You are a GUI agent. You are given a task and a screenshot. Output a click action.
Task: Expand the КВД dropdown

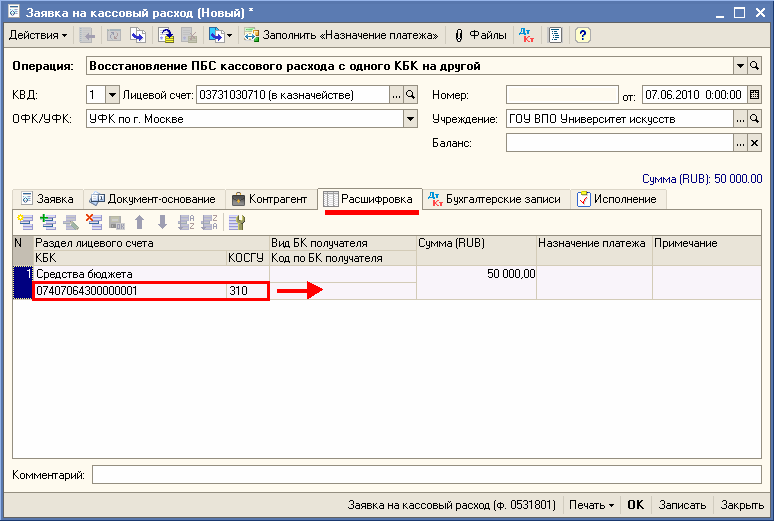[113, 95]
